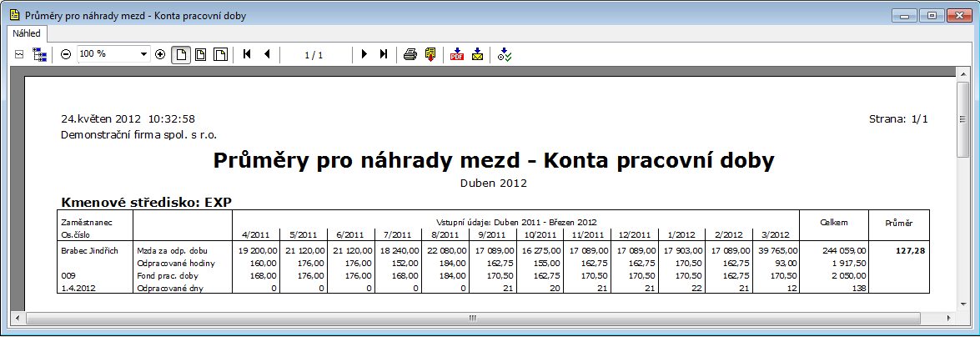Click the horizontal scrollbar left arrow
This screenshot has width=980, height=337.
pyautogui.click(x=17, y=319)
